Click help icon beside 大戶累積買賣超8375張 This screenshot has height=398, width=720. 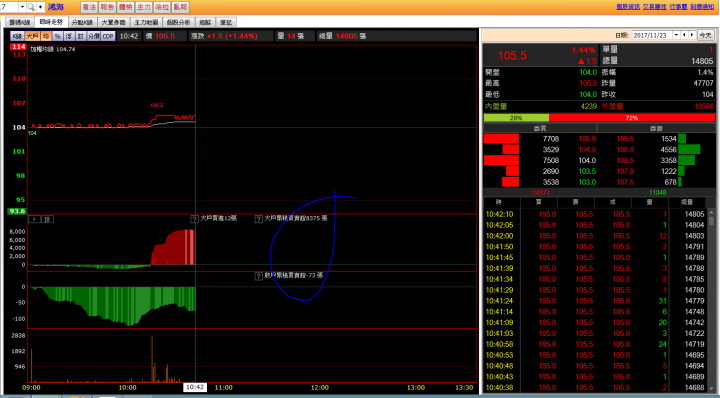click(x=259, y=219)
